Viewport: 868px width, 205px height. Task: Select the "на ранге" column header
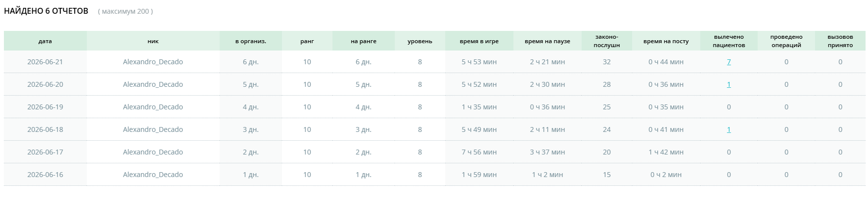pos(363,41)
